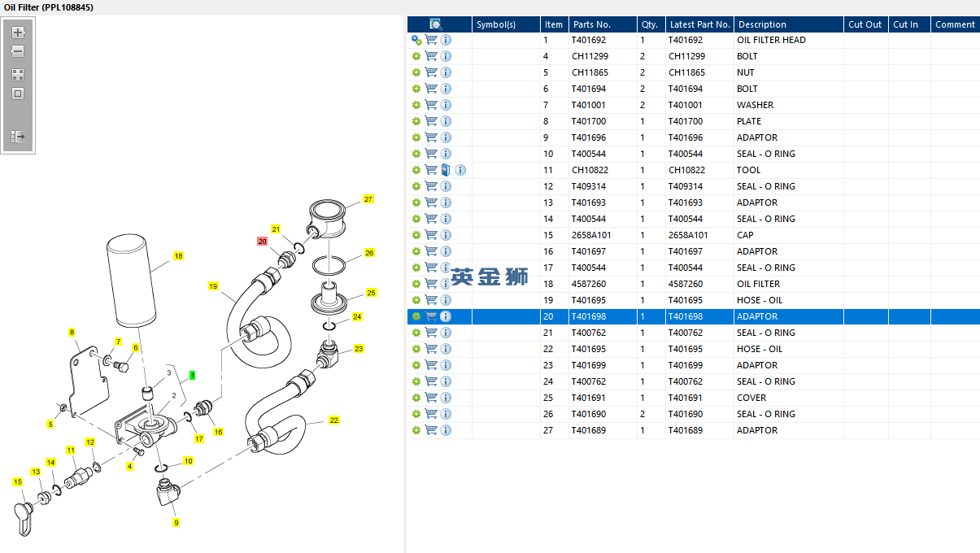Add bolt CH11299 to cart

[x=431, y=56]
